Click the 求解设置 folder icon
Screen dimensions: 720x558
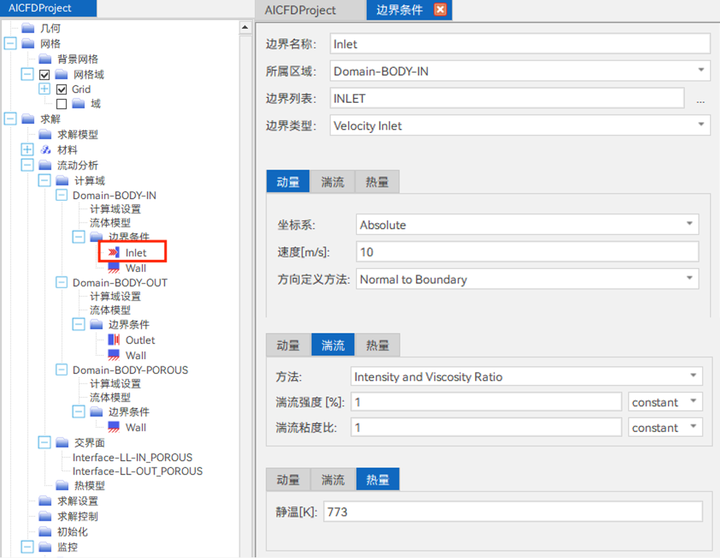pyautogui.click(x=45, y=501)
